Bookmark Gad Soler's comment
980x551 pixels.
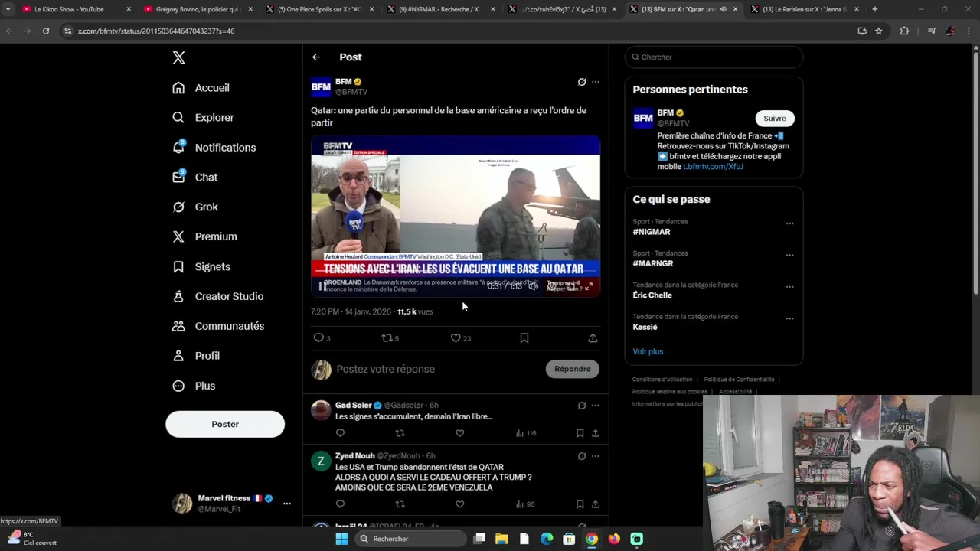click(x=580, y=433)
